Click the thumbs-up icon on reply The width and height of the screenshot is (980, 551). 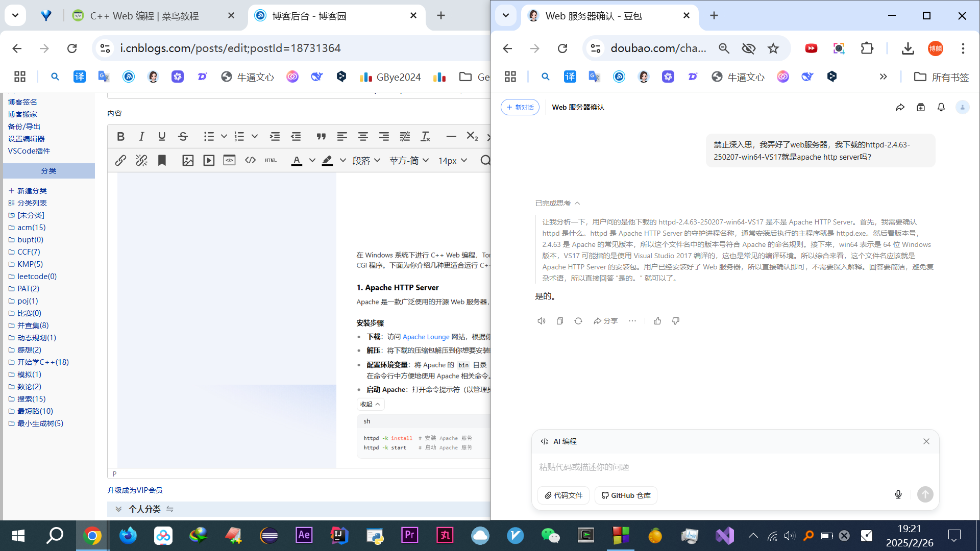pos(657,321)
